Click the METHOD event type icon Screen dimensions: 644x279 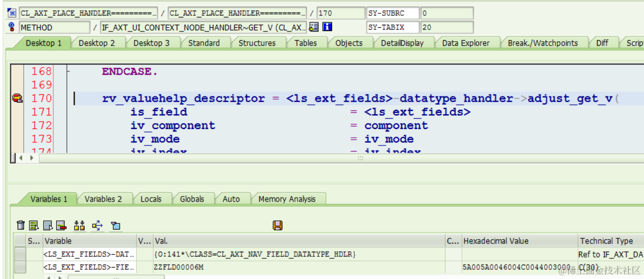point(12,27)
